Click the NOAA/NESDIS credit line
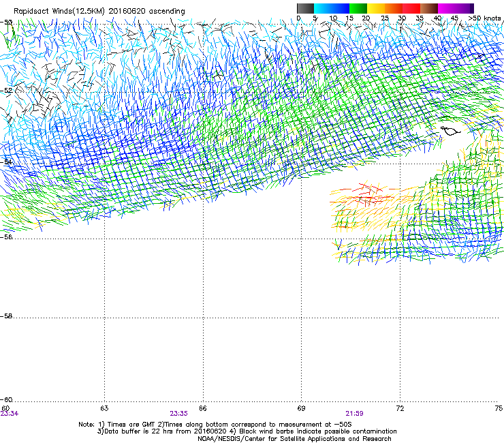Viewport: 504px width, 443px height. (x=294, y=439)
